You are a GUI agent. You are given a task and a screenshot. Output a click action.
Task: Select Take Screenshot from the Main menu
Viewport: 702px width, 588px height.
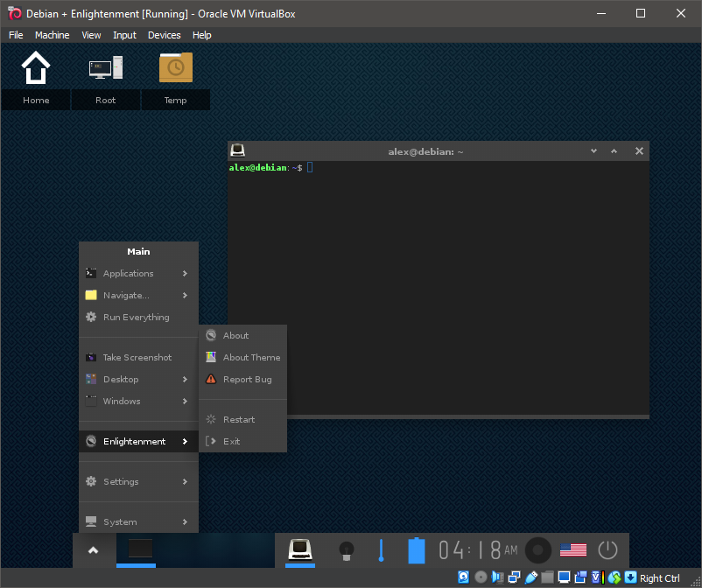click(137, 358)
